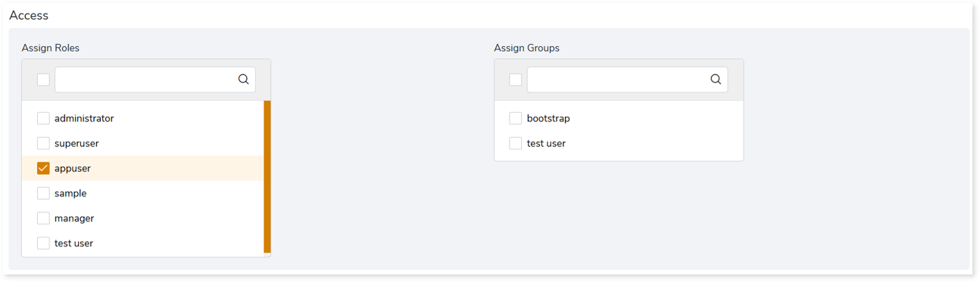Click the search icon in Assign Roles
Viewport: 980px width, 282px height.
[243, 79]
